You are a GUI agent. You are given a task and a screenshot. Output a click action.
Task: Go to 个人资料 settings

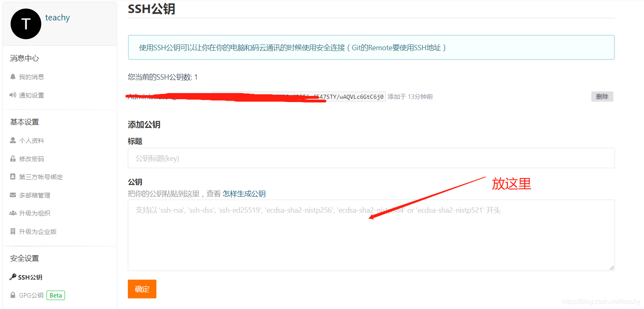pyautogui.click(x=31, y=140)
